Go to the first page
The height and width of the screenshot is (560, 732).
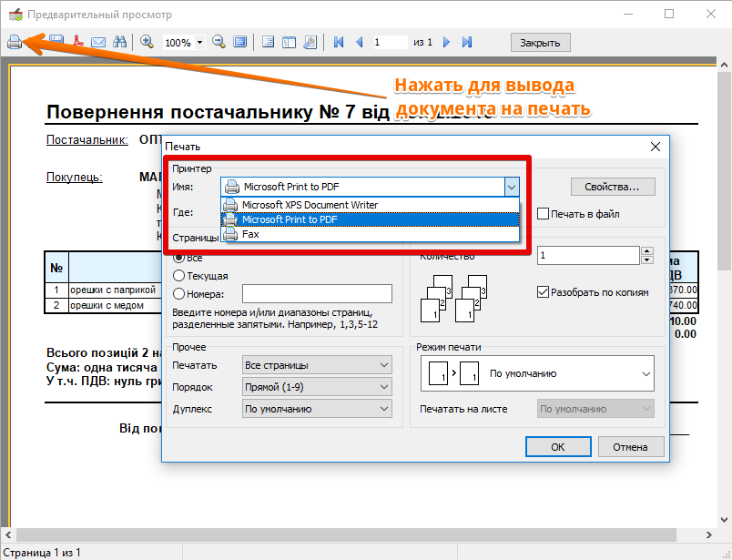coord(339,42)
